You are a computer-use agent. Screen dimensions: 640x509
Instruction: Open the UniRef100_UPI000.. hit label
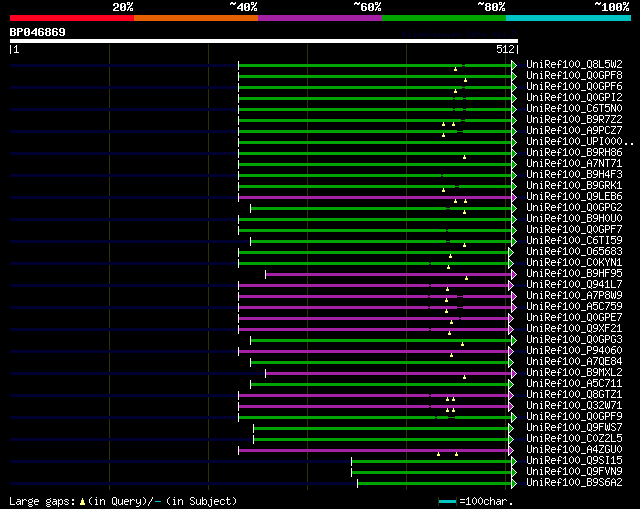pos(580,142)
